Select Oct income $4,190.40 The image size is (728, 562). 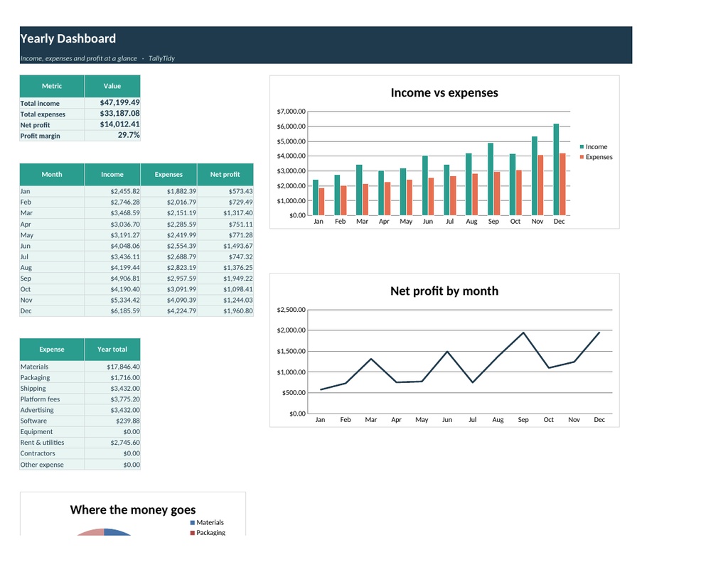112,289
